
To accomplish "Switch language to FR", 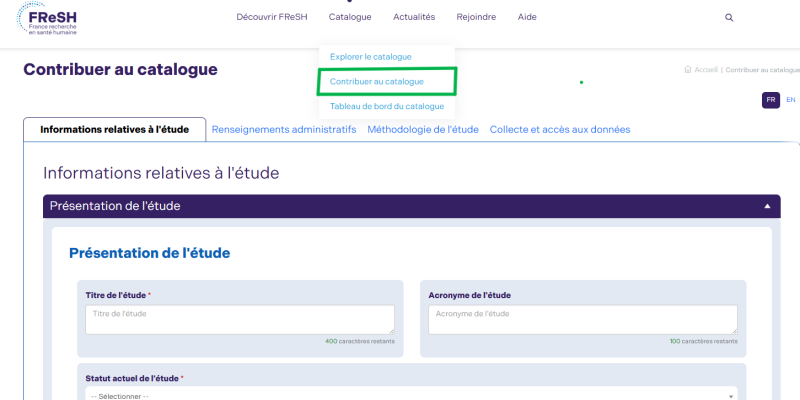I will pos(771,100).
